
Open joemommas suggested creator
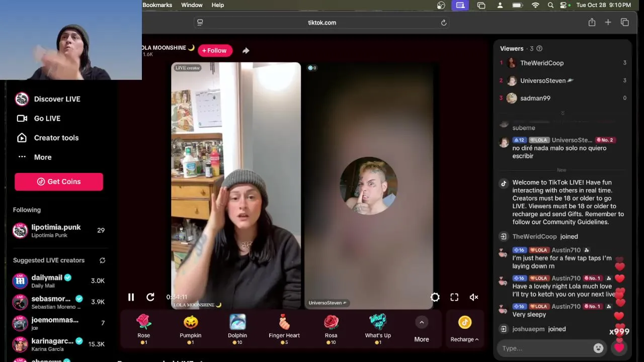pyautogui.click(x=59, y=323)
